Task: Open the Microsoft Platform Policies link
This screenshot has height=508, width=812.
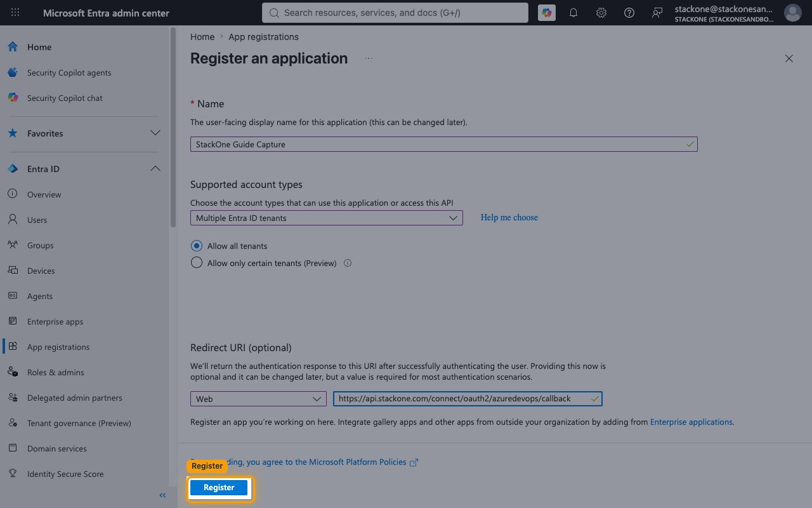Action: pos(358,462)
